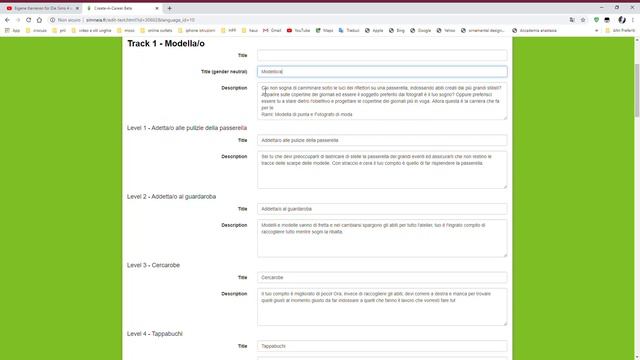Click the empty Track 1 Title field
The height and width of the screenshot is (360, 640).
pos(382,55)
